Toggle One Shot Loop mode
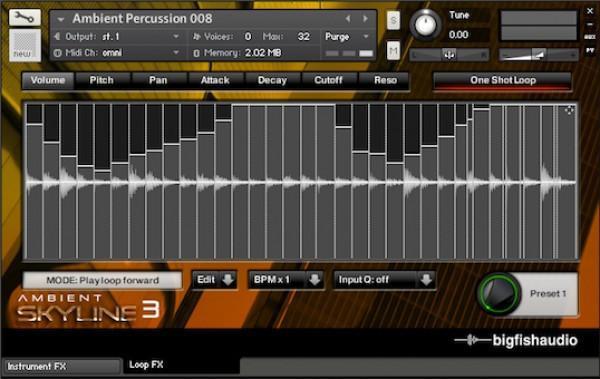 [502, 81]
